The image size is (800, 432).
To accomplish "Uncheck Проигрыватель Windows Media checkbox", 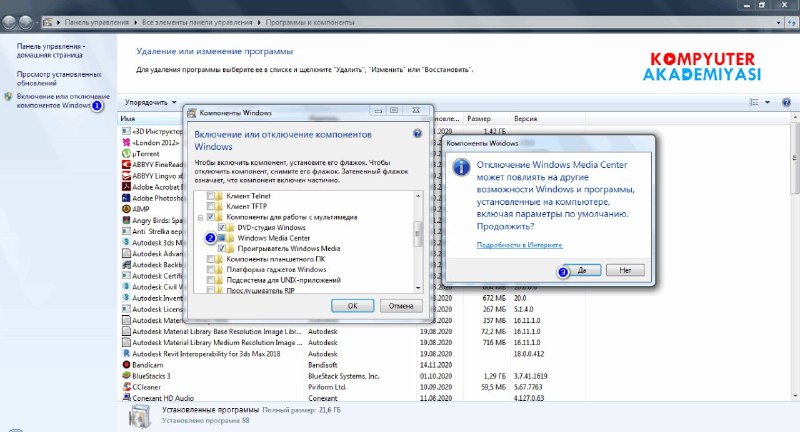I will click(x=221, y=248).
